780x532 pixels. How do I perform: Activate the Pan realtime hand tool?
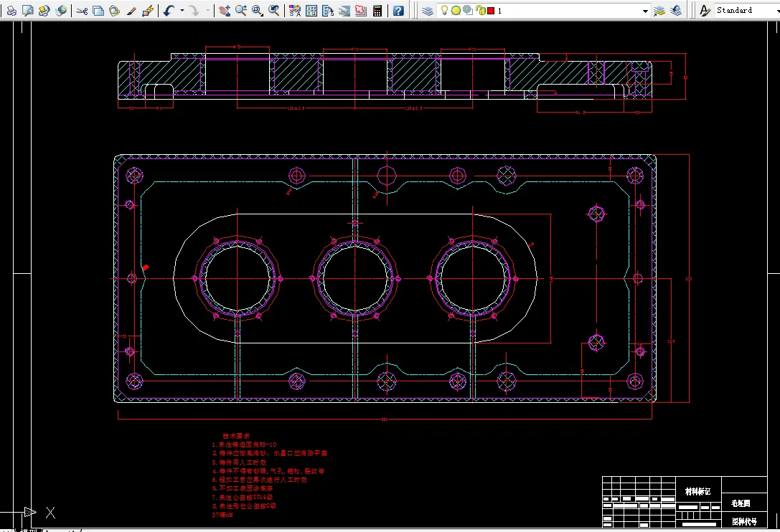click(225, 11)
